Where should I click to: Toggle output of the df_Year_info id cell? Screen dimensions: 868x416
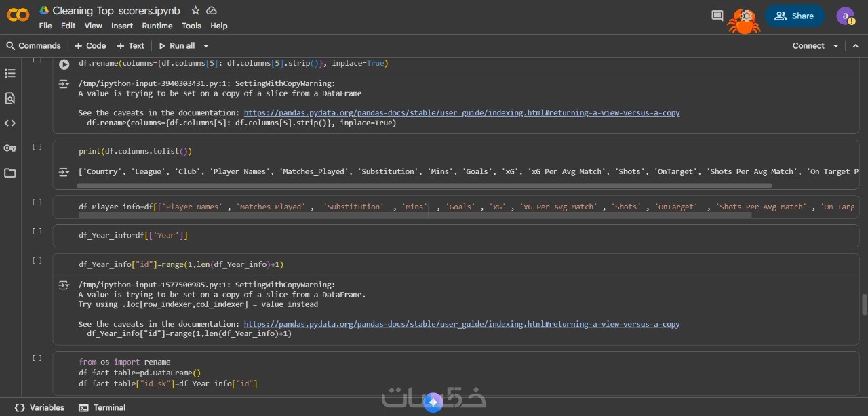click(64, 285)
